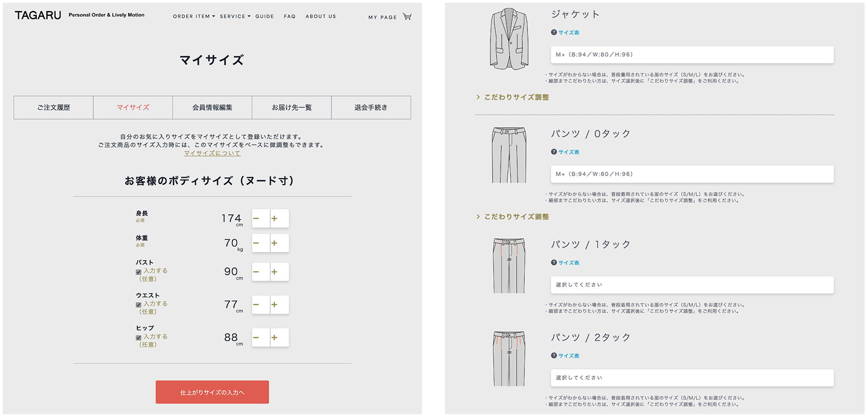The image size is (868, 417).
Task: Toggle the ウエスト input checkbox
Action: click(138, 305)
